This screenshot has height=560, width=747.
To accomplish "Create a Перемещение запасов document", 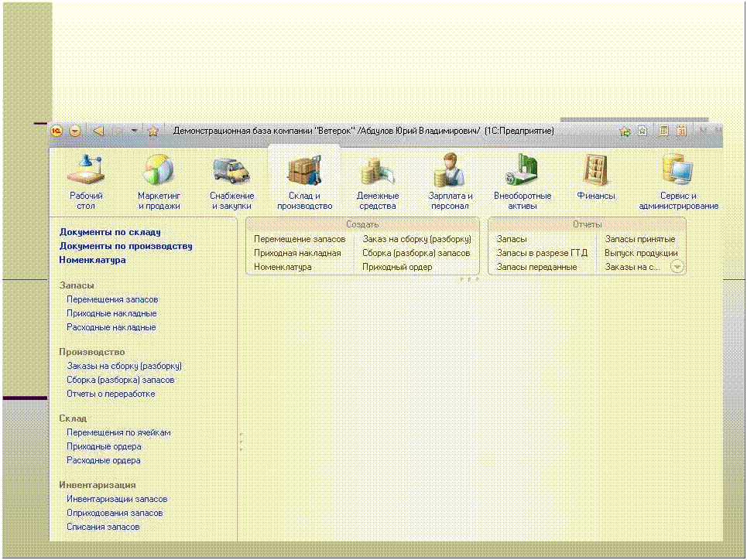I will (300, 239).
